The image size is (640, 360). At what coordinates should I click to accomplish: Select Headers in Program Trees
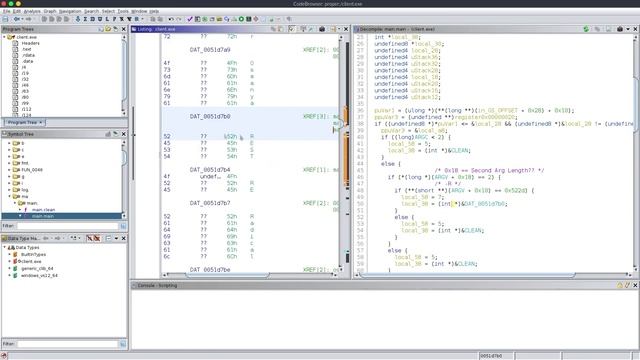[x=31, y=43]
